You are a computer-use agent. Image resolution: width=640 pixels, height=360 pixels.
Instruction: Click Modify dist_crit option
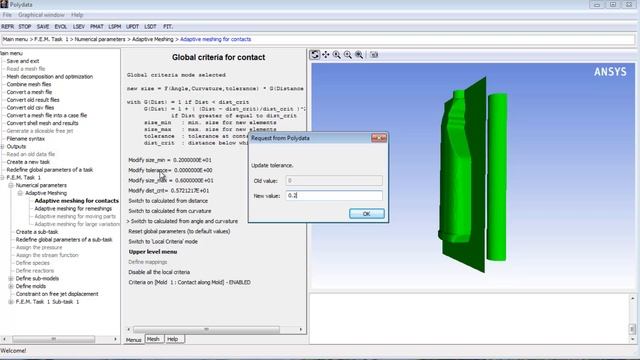pyautogui.click(x=169, y=191)
